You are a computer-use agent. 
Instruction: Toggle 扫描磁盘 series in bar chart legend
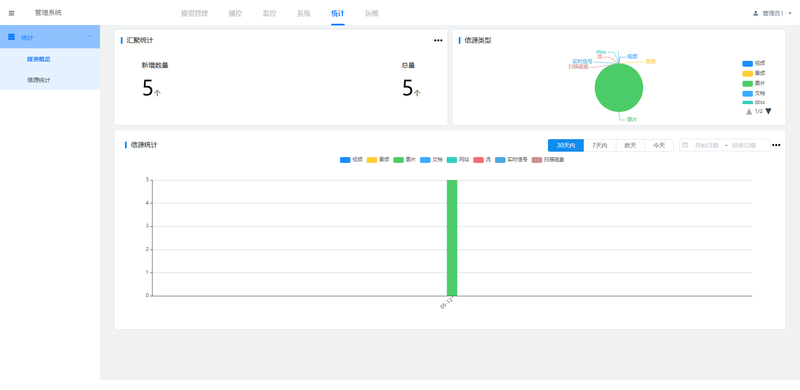548,160
